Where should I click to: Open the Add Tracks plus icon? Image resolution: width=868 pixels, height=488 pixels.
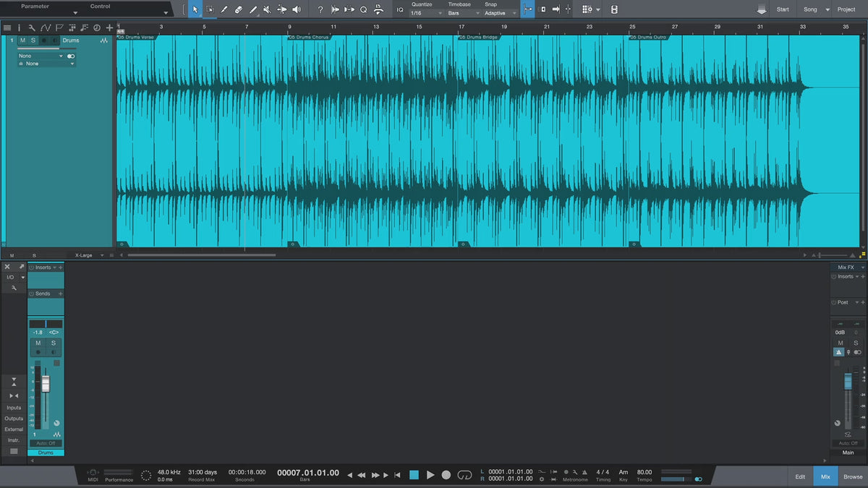[x=109, y=27]
